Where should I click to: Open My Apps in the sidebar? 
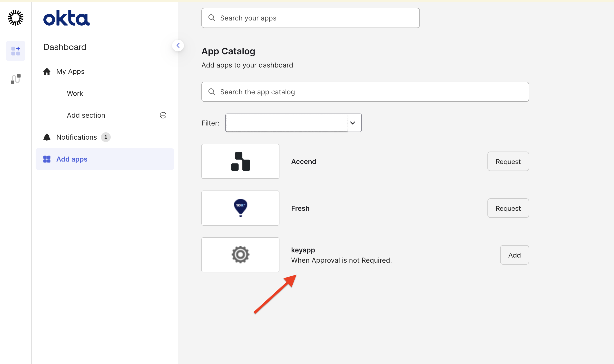point(70,71)
